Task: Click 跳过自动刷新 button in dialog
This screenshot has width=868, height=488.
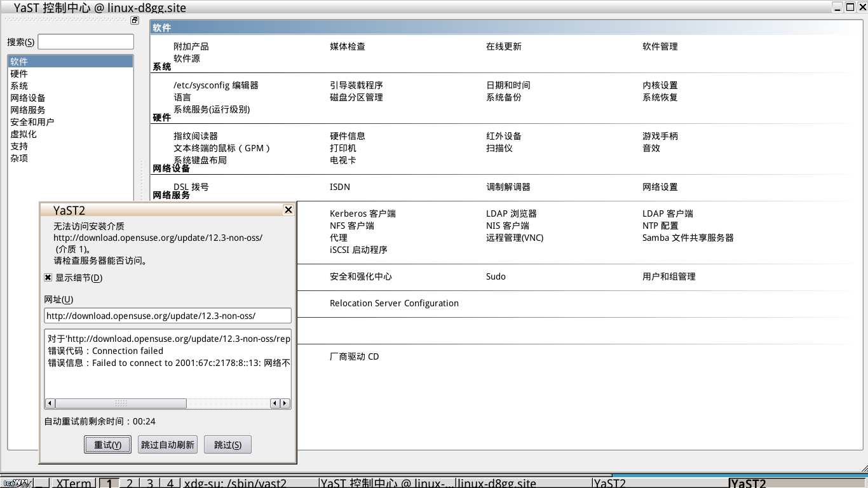Action: [x=167, y=445]
